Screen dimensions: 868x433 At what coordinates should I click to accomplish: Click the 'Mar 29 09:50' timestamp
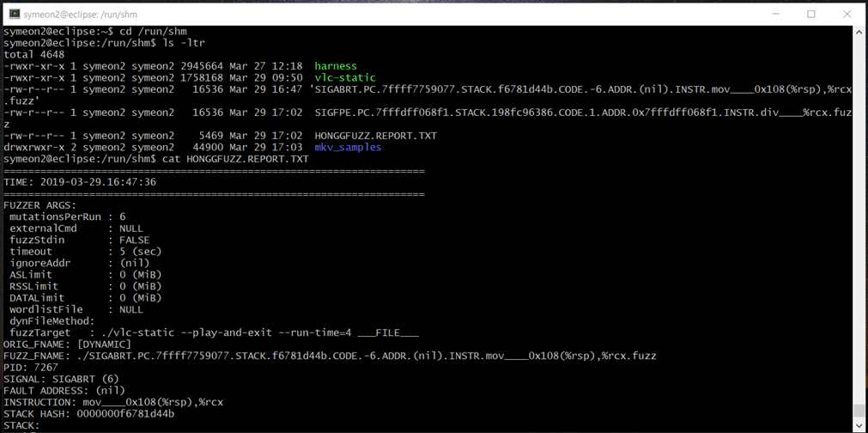(x=265, y=77)
